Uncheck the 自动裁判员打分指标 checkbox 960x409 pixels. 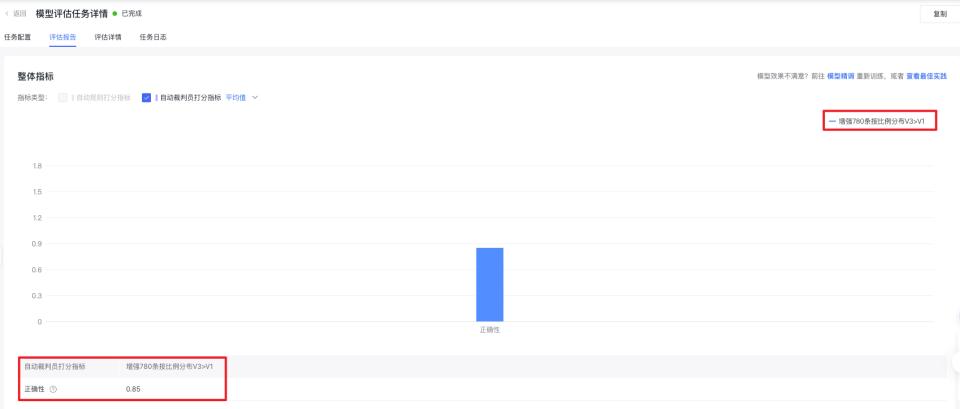pyautogui.click(x=146, y=97)
